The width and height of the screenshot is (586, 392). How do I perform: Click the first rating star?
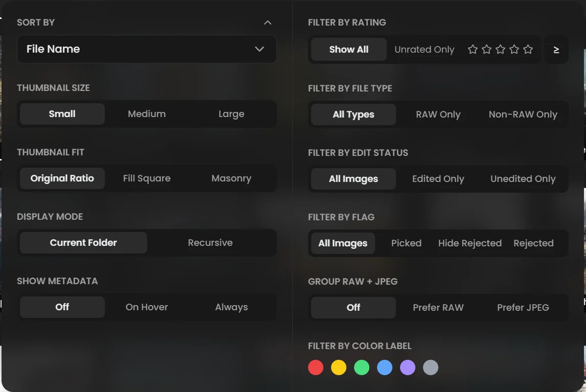coord(473,50)
